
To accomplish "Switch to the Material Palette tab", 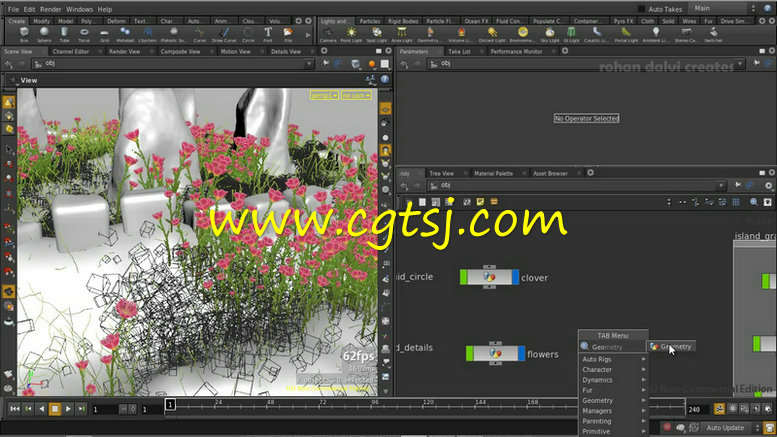I will [x=493, y=173].
